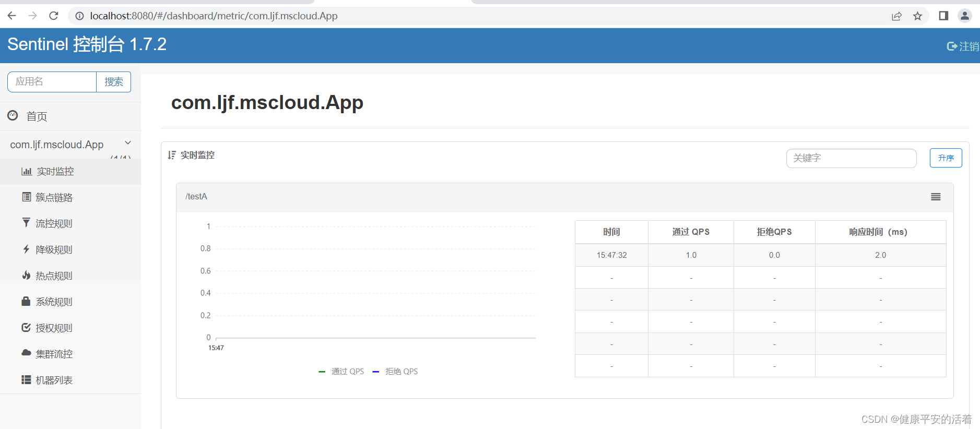This screenshot has height=429, width=980.
Task: Click the sort icon beside 实时监控 heading
Action: click(x=172, y=155)
